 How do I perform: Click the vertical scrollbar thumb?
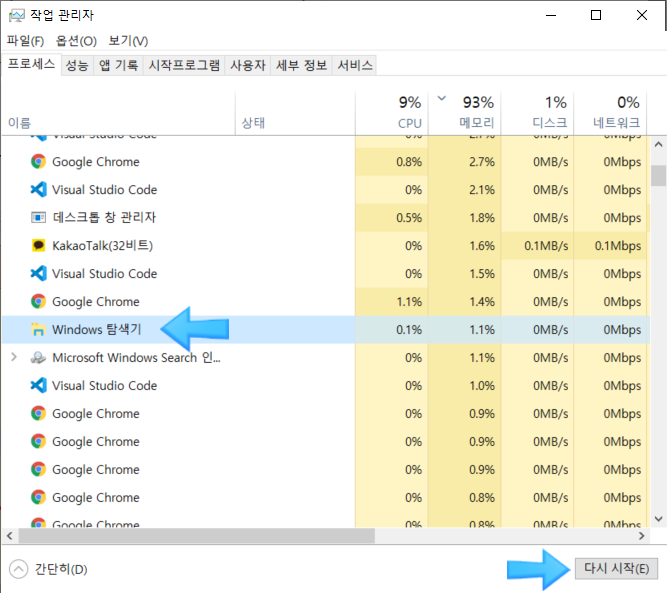tap(658, 176)
